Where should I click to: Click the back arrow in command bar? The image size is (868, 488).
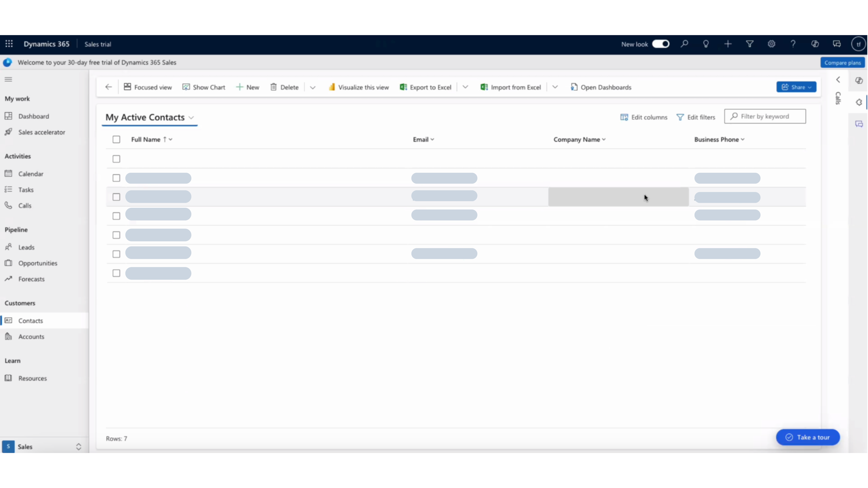tap(108, 87)
